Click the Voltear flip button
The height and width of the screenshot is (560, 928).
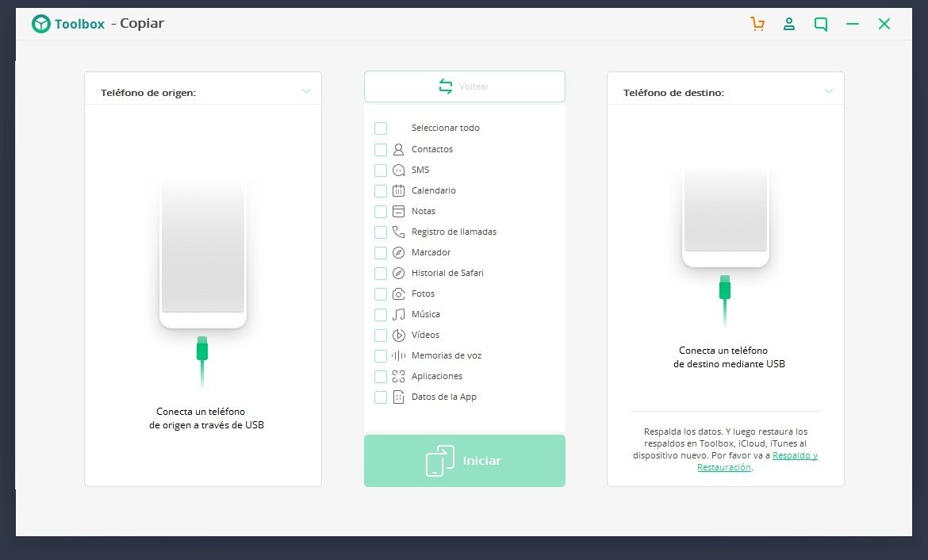[x=465, y=86]
